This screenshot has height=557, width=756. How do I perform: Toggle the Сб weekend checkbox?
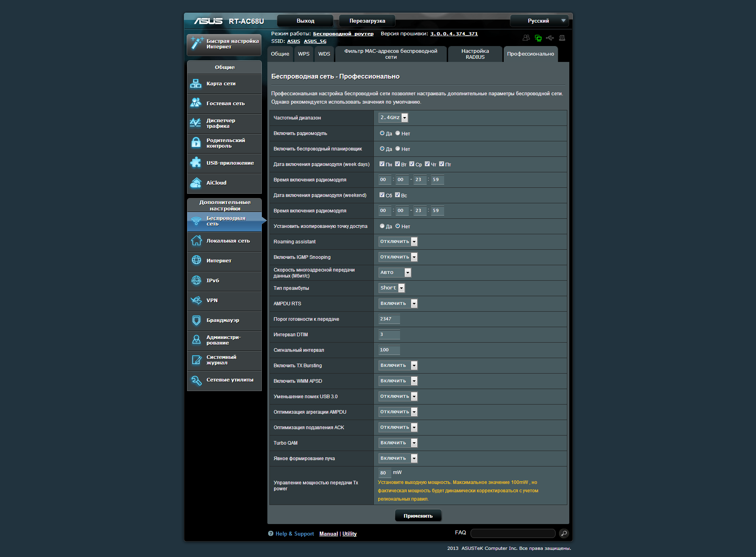pos(382,195)
